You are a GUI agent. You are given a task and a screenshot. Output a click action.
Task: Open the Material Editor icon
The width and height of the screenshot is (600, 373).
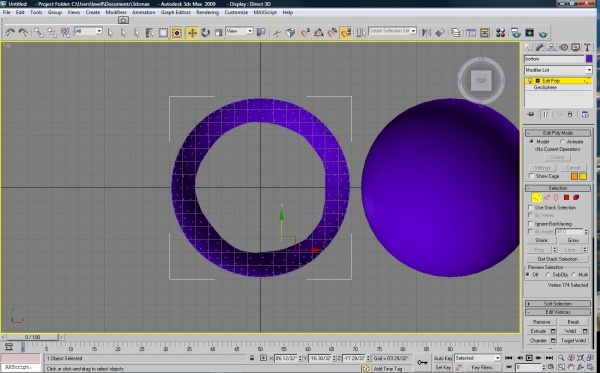(x=500, y=33)
